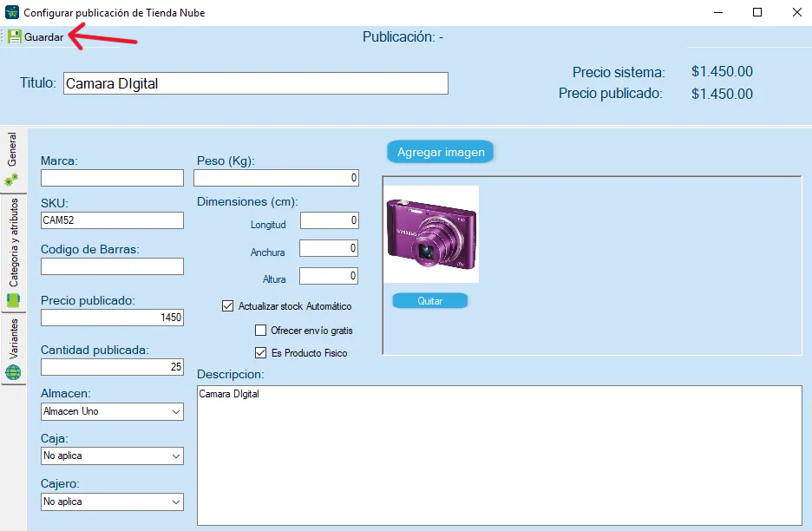Click the 'Publicación: -' header text
The image size is (812, 531).
pyautogui.click(x=403, y=36)
